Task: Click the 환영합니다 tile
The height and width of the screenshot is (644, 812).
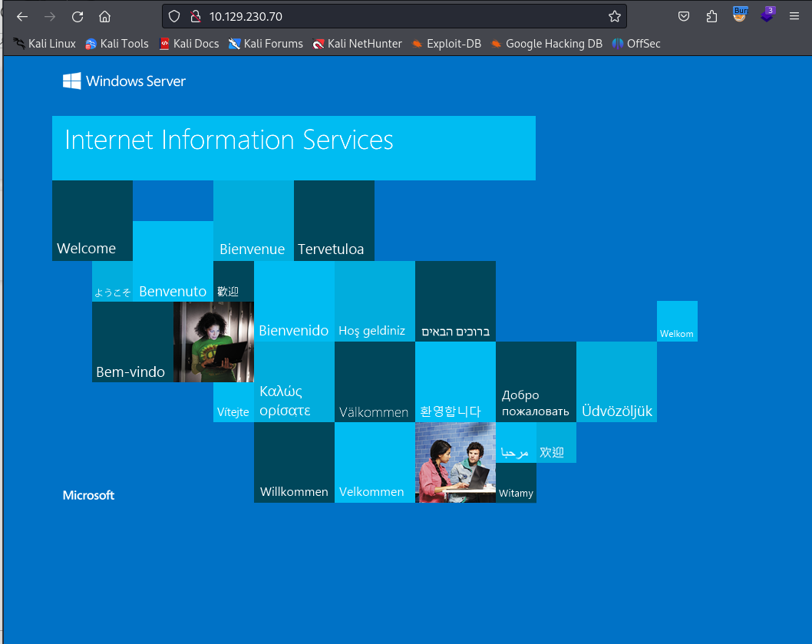Action: pyautogui.click(x=455, y=381)
